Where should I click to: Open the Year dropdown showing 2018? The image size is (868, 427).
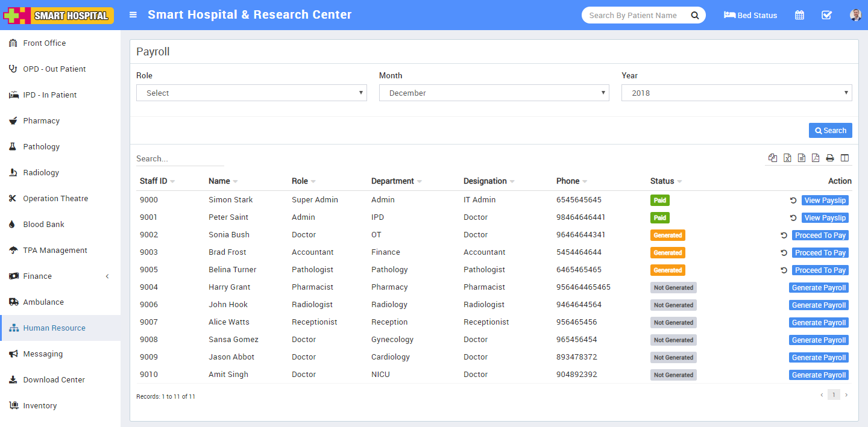tap(736, 93)
